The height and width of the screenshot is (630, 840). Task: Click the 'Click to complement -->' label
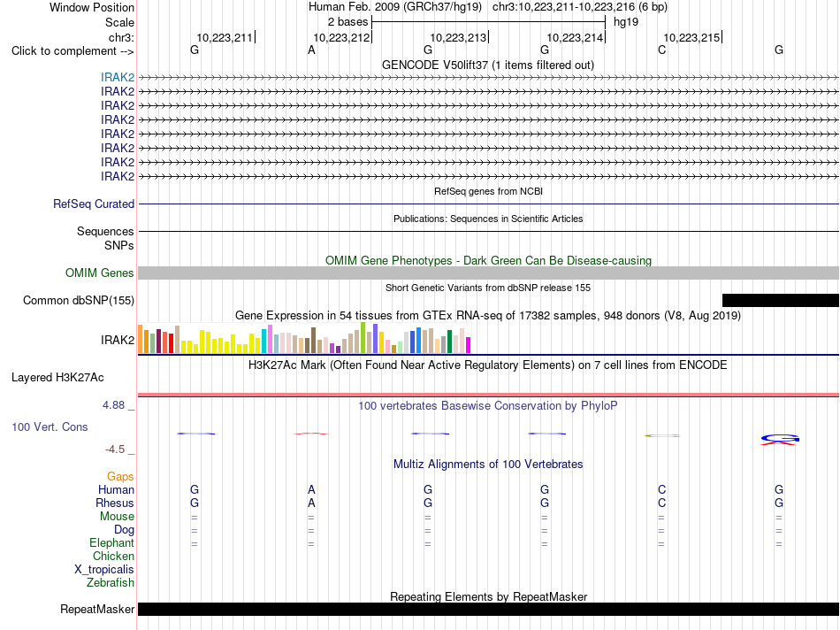click(x=73, y=51)
